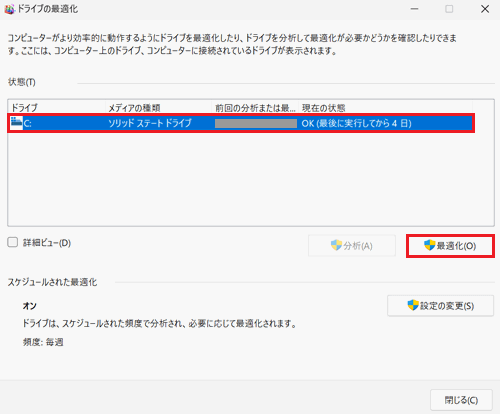Image resolution: width=500 pixels, height=414 pixels.
Task: Click the 最適化(O) button
Action: coord(450,246)
